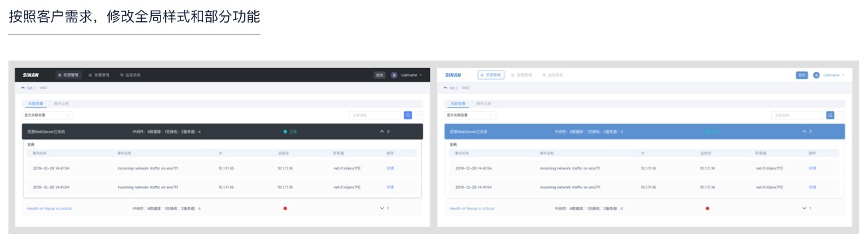Click SINAN logo in light-theme mockup
Image resolution: width=868 pixels, height=246 pixels.
click(453, 75)
